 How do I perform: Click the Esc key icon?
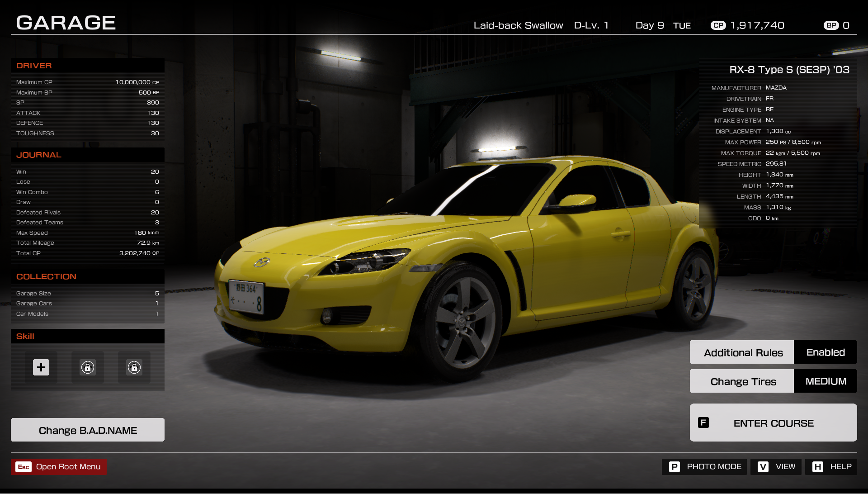point(24,467)
